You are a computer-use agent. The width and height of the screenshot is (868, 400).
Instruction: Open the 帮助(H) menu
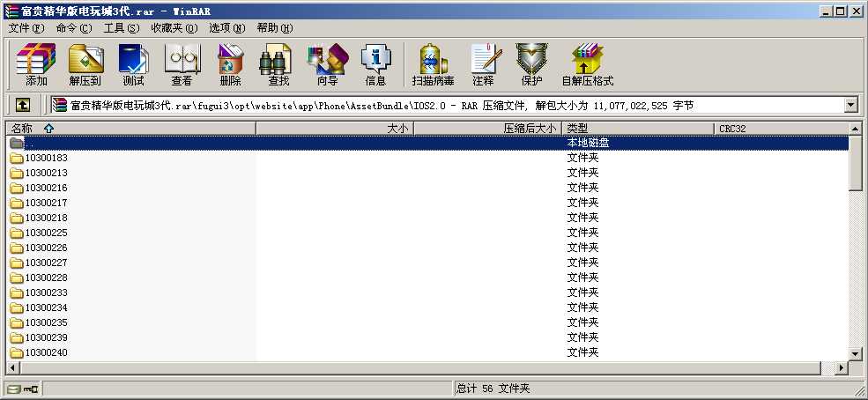point(275,28)
